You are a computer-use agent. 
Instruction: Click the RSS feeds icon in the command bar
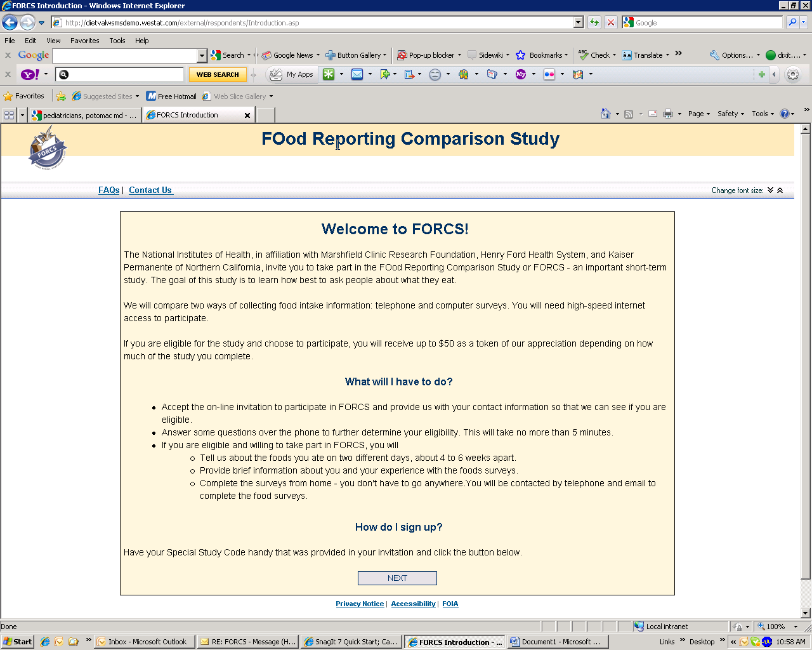(x=629, y=114)
